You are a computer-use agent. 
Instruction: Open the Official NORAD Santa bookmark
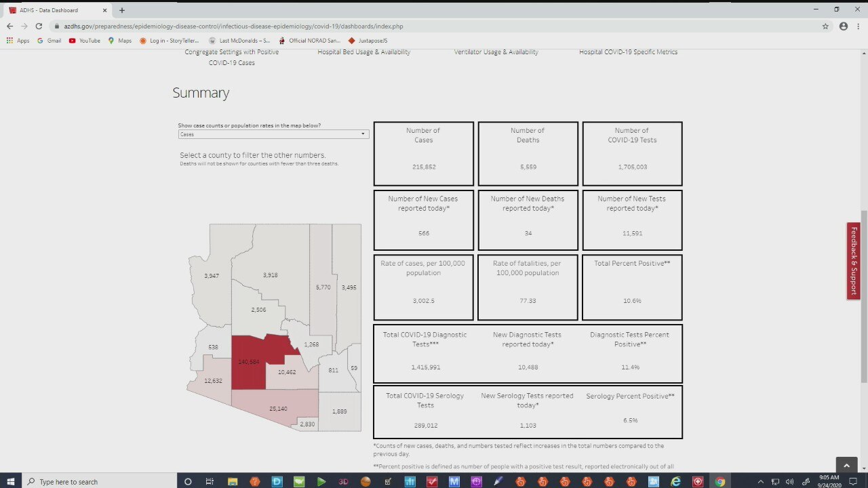click(309, 41)
